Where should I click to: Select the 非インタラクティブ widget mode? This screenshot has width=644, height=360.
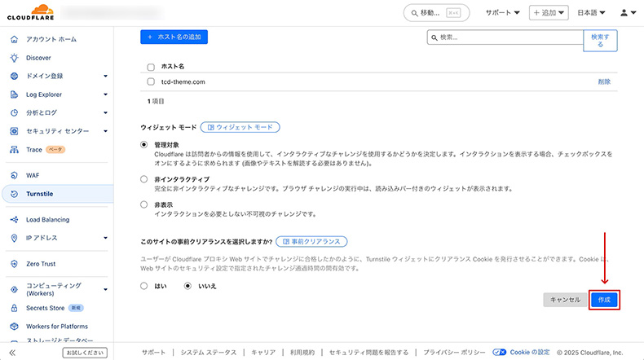coord(143,179)
